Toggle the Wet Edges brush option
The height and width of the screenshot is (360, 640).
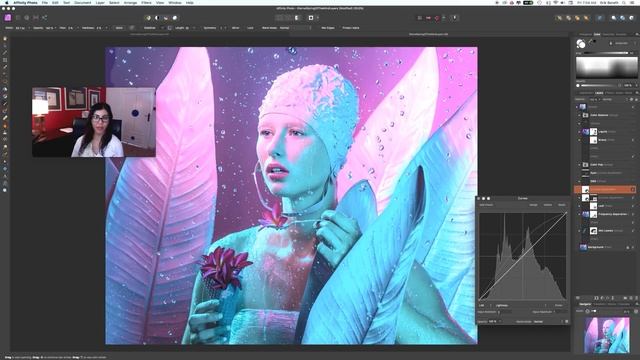click(328, 28)
